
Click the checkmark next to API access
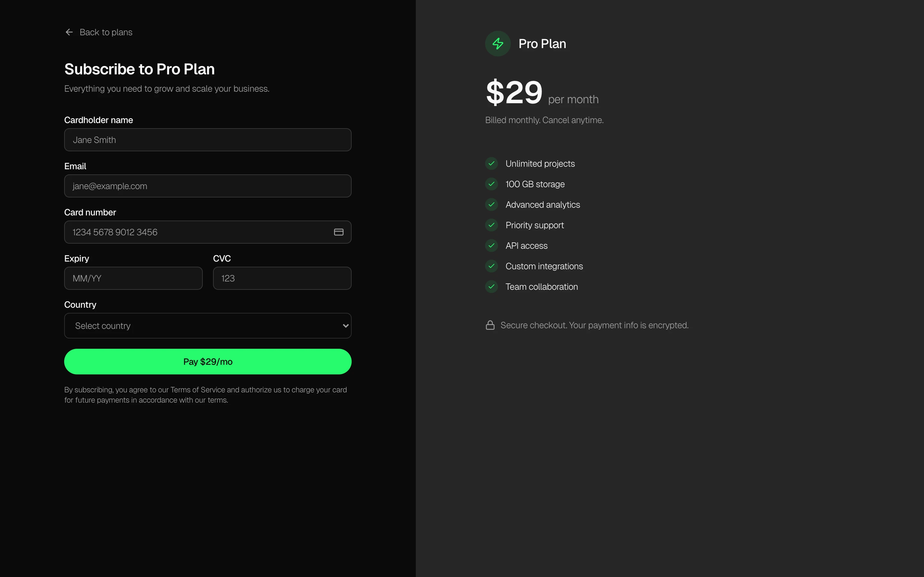point(492,246)
